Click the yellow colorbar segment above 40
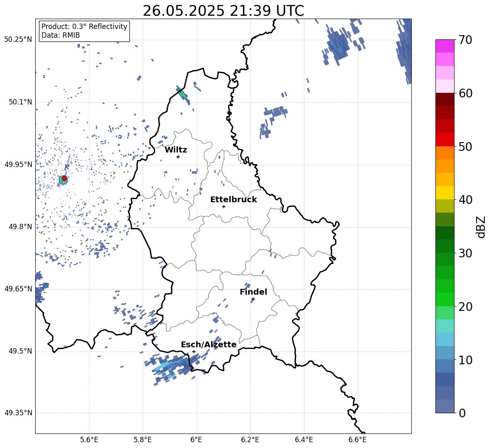This screenshot has width=491, height=448. point(445,193)
